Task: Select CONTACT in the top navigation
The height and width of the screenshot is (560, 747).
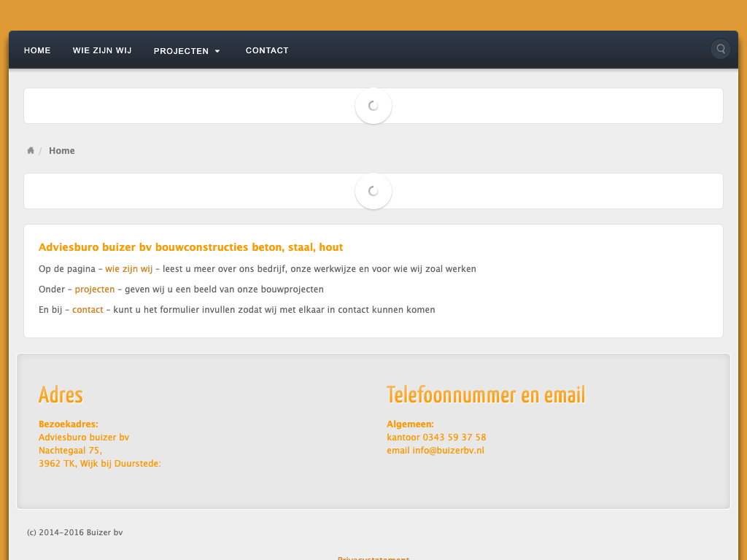Action: (267, 50)
